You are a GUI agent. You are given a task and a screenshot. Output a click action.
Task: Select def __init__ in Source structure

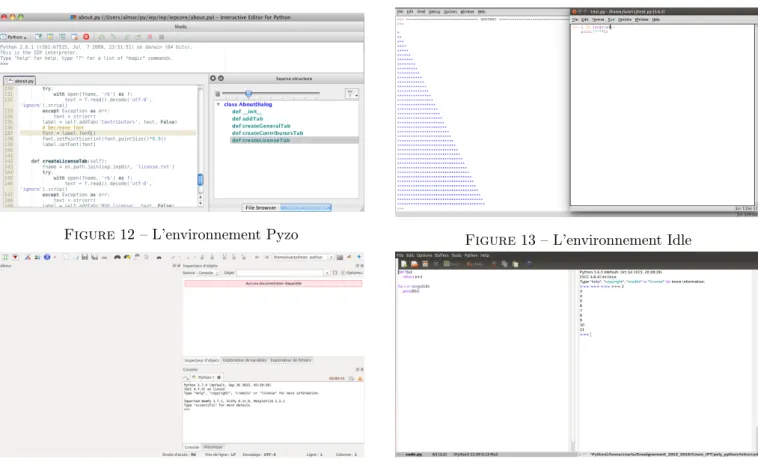[247, 112]
